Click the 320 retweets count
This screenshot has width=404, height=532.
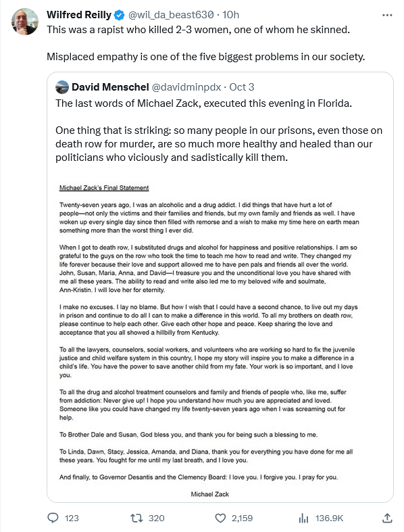pyautogui.click(x=156, y=518)
